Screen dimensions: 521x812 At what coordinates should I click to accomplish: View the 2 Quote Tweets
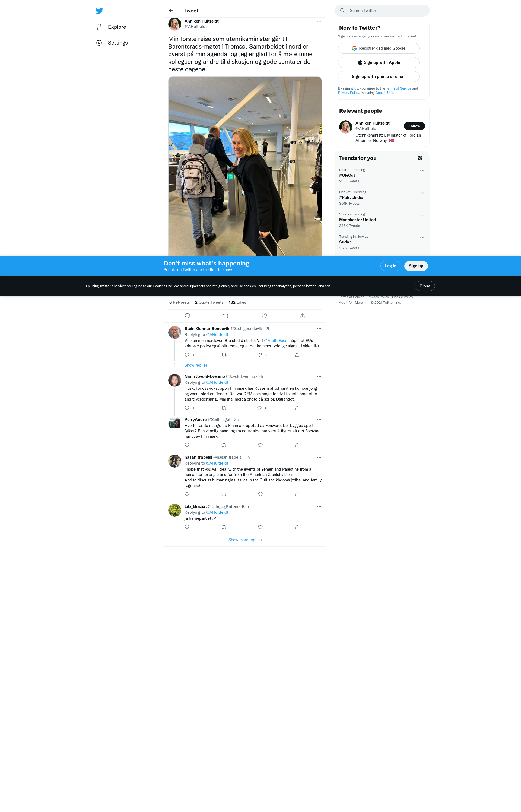point(209,303)
